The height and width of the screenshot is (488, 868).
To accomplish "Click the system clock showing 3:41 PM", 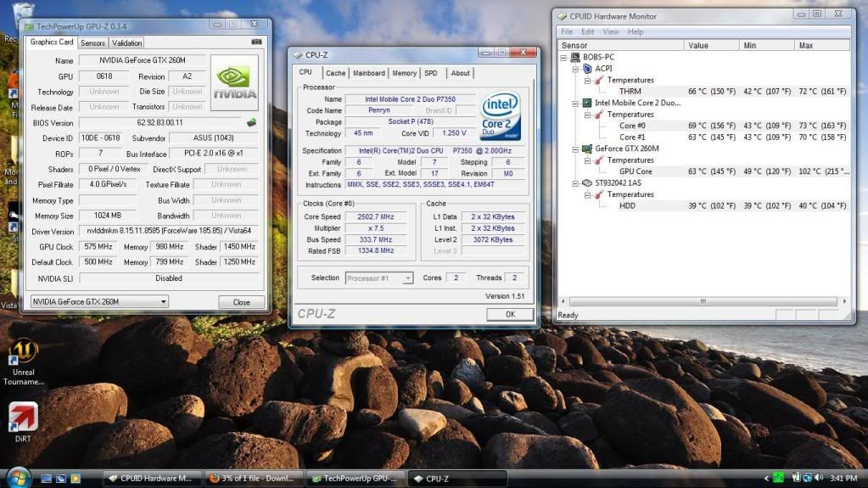I will (x=843, y=478).
